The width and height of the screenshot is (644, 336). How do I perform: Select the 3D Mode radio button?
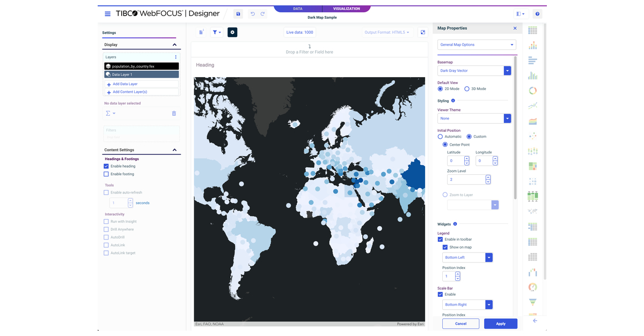coord(467,89)
